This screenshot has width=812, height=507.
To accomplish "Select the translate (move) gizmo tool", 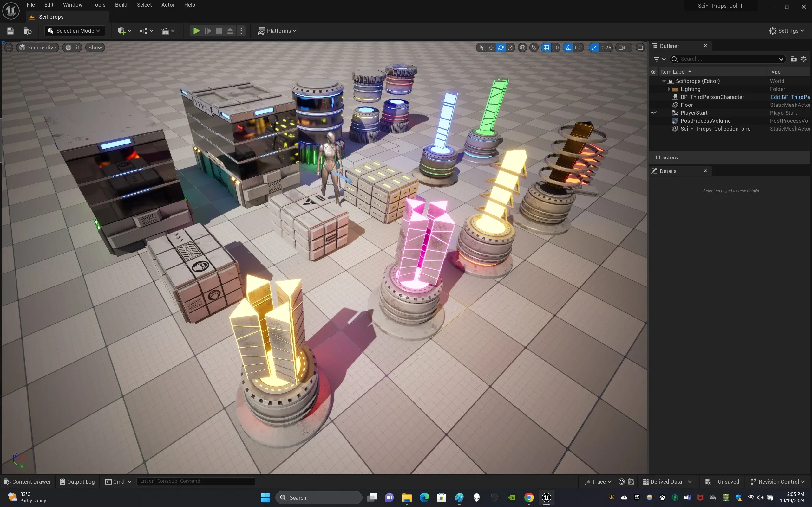I will pos(491,48).
